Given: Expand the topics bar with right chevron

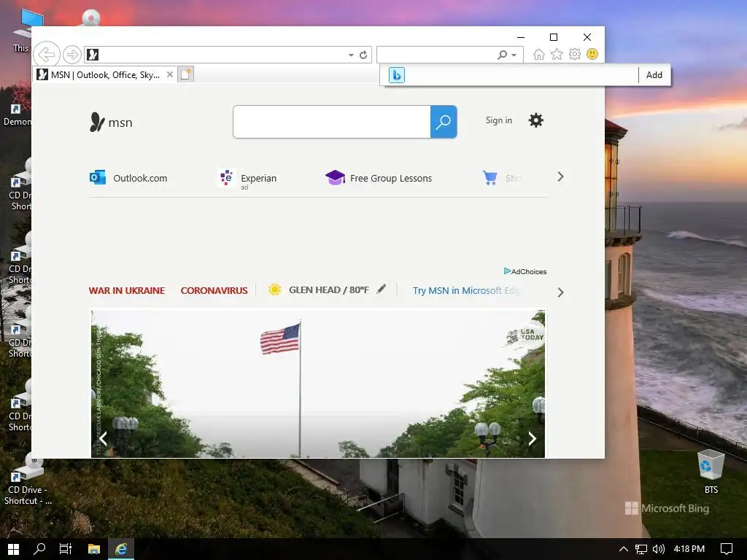Looking at the screenshot, I should (x=560, y=292).
